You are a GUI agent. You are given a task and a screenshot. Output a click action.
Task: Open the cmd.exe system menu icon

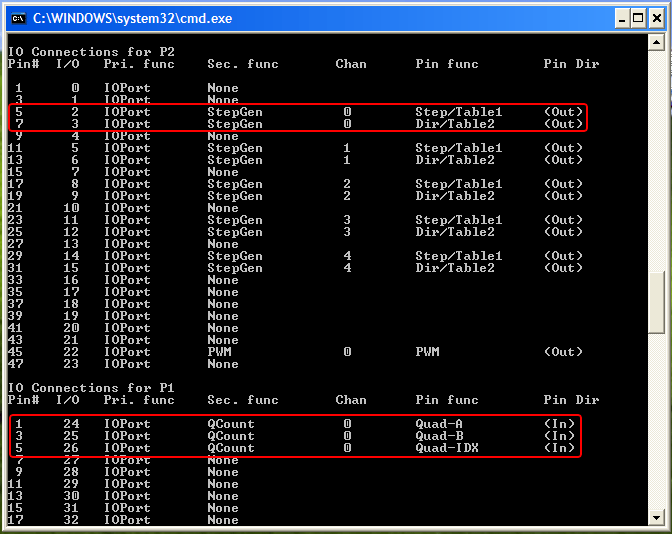[x=18, y=18]
